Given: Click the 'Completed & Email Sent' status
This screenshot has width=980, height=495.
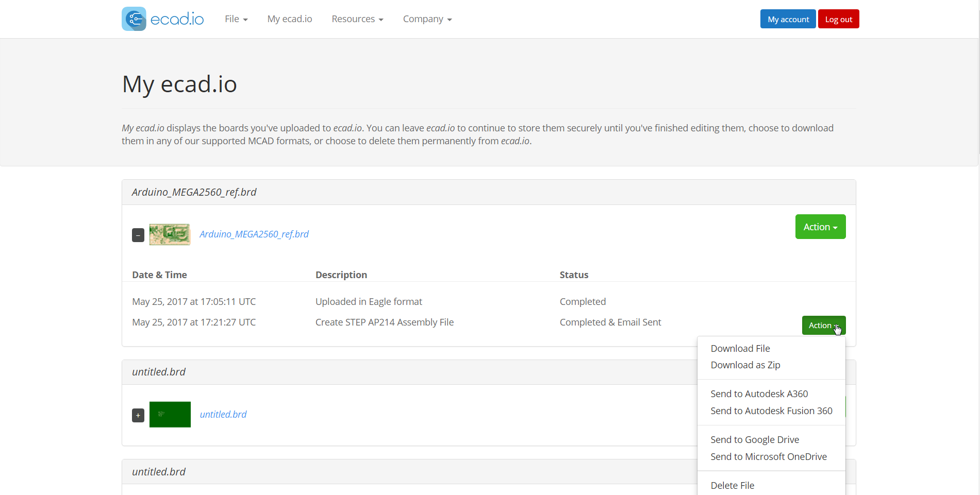Looking at the screenshot, I should tap(610, 322).
